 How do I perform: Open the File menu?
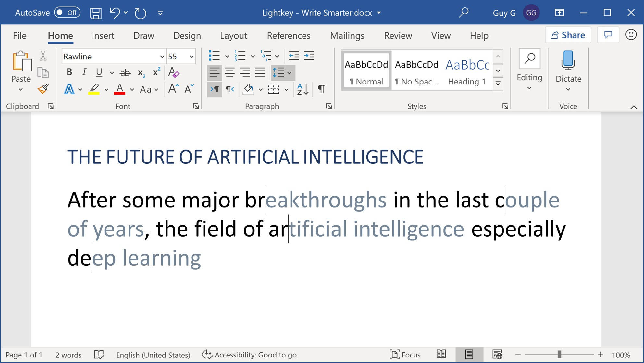19,35
